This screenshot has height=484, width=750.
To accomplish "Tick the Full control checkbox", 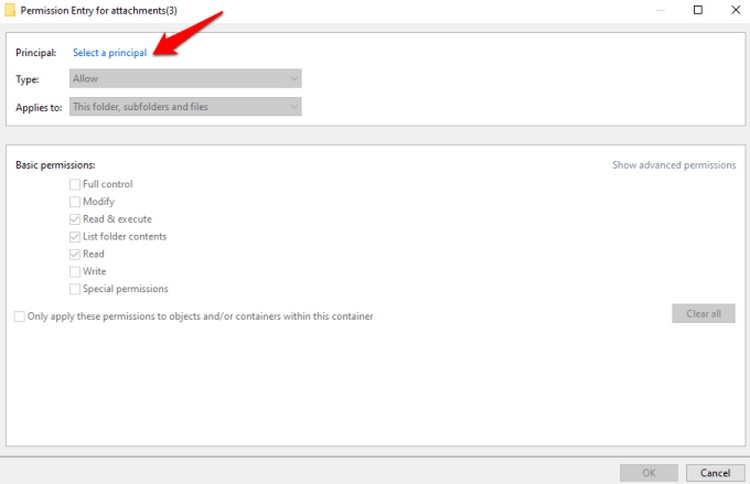I will click(75, 184).
